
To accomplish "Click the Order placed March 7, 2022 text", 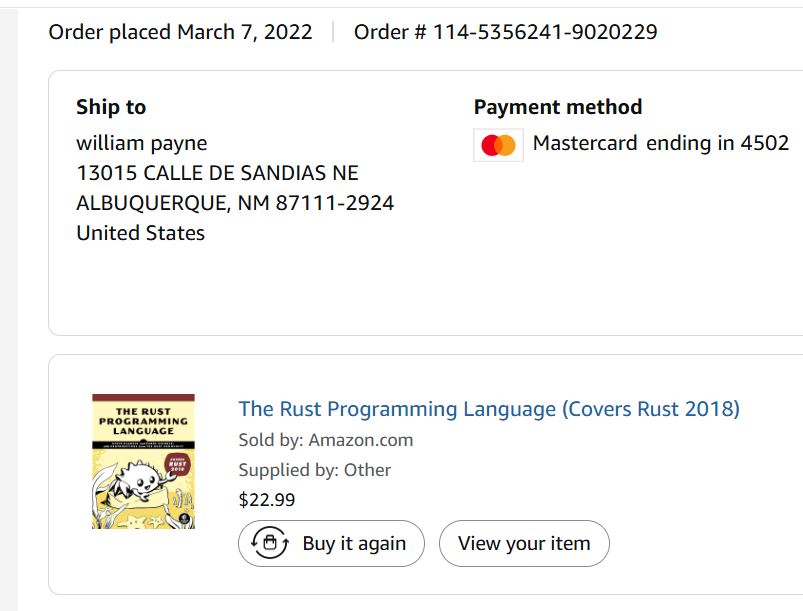I will 180,32.
